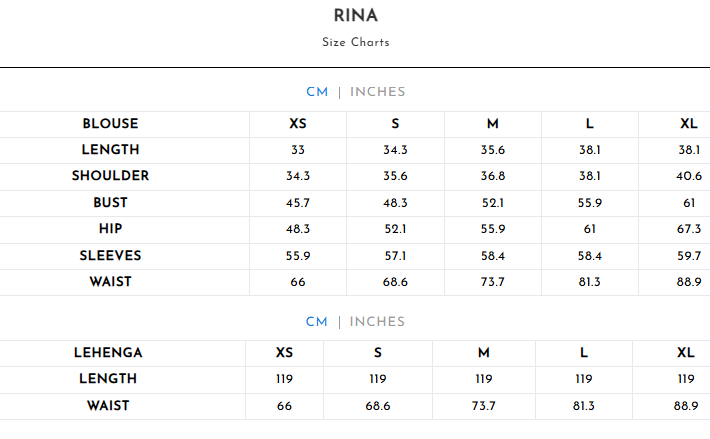Viewport: 710px width, 439px height.
Task: Select the blouse SLEEVES row label
Action: pos(110,256)
